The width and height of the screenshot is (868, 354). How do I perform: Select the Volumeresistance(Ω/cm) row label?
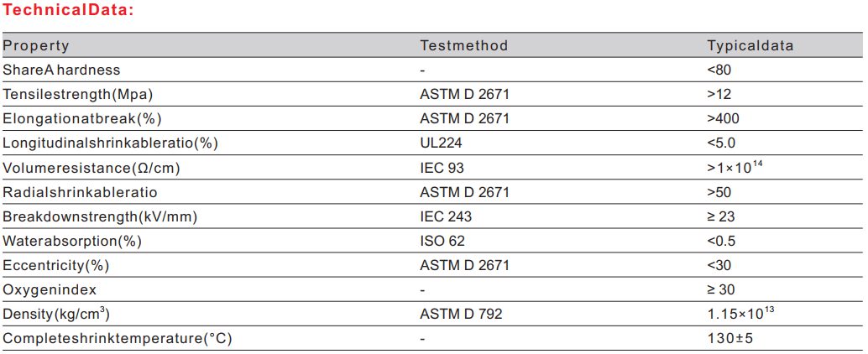point(92,169)
